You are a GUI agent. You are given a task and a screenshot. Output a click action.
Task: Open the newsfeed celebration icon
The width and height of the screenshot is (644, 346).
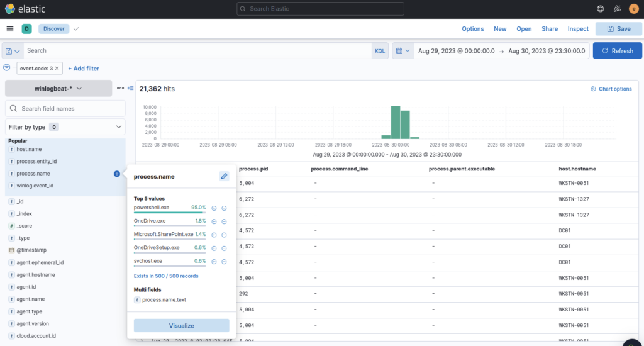617,9
